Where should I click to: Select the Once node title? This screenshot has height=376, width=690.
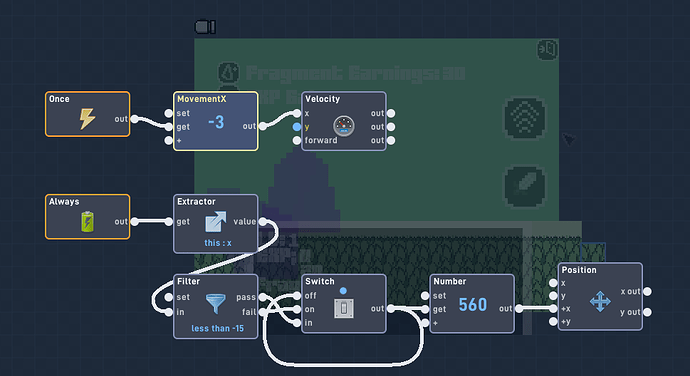(x=59, y=99)
